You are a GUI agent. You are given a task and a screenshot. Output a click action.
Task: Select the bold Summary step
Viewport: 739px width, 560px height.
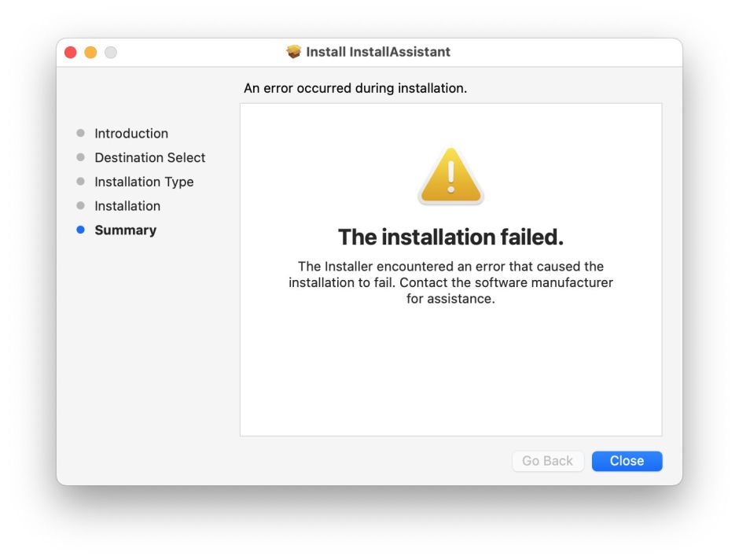point(125,230)
